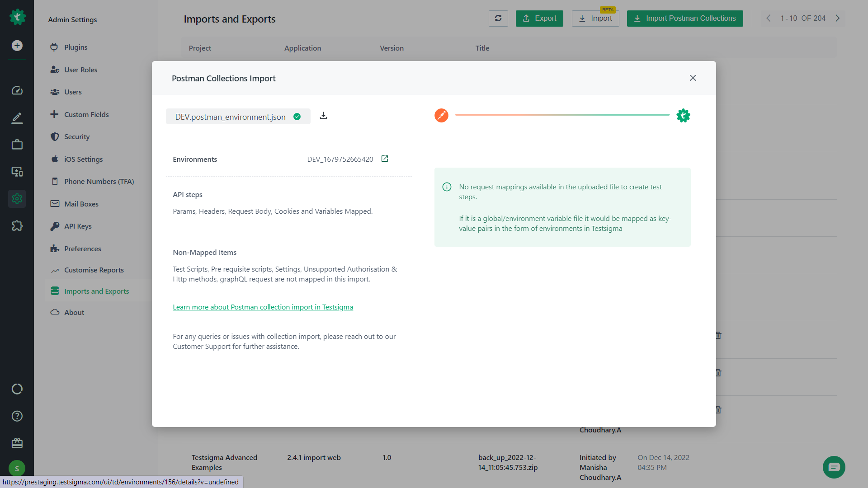Click the Testsigma gear icon in progress
Screen dimensions: 868x488
683,116
